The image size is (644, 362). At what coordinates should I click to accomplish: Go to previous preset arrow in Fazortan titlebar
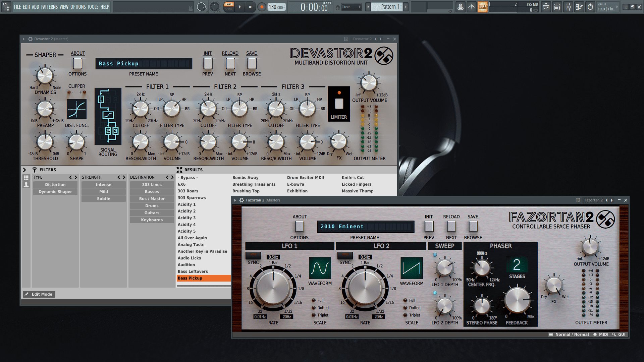click(606, 200)
